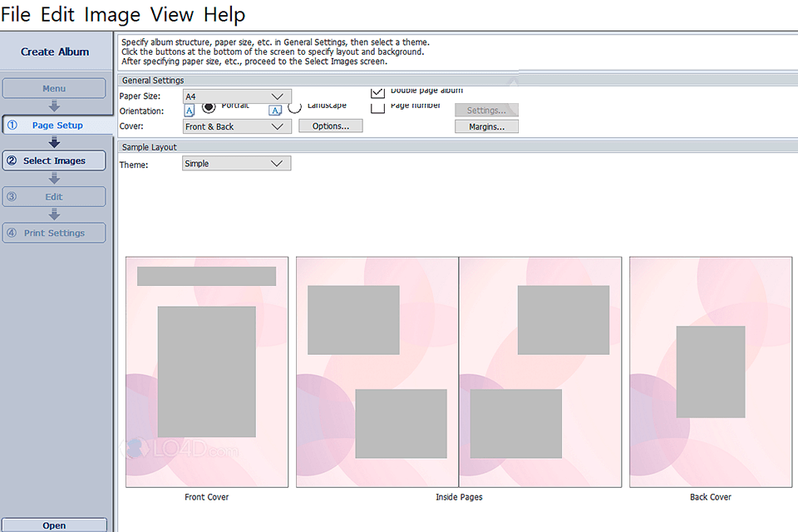Select step ② Select Images in sidebar
This screenshot has height=532, width=798.
coord(54,160)
